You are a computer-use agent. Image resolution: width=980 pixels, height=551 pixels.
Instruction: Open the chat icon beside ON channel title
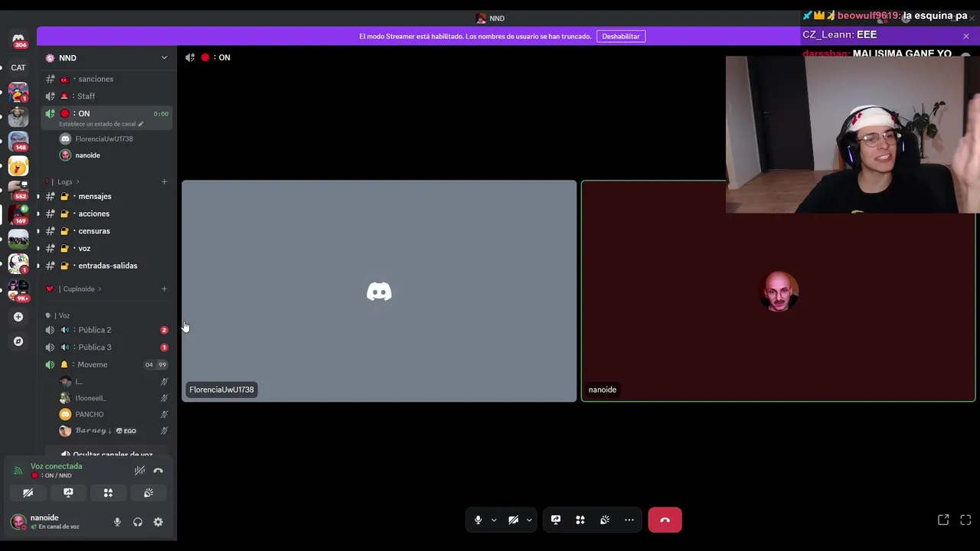click(190, 57)
